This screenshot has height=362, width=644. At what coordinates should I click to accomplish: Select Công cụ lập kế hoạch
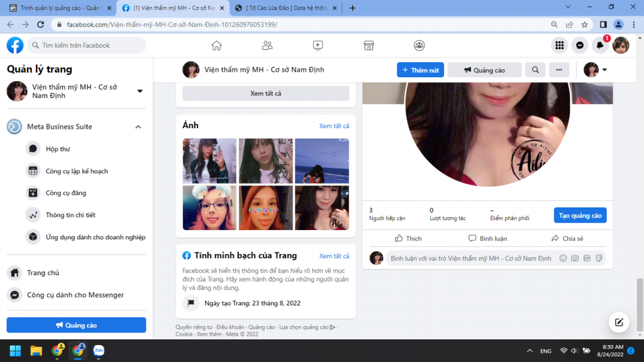tap(77, 171)
